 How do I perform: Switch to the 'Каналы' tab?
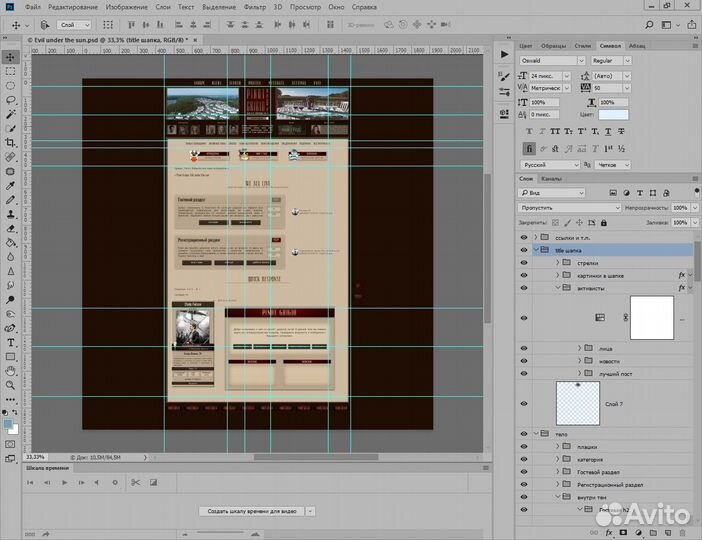click(x=552, y=179)
